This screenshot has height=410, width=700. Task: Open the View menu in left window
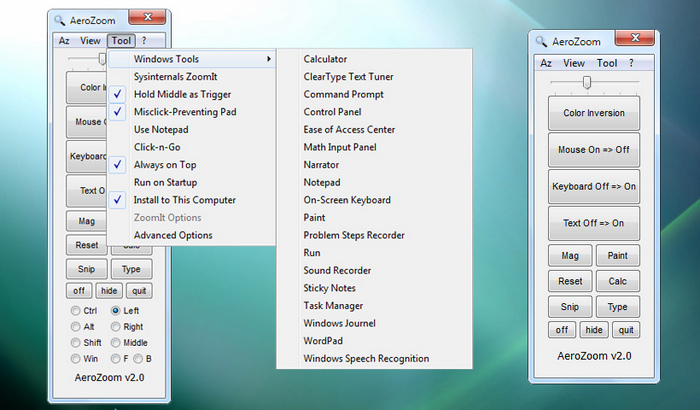[90, 41]
